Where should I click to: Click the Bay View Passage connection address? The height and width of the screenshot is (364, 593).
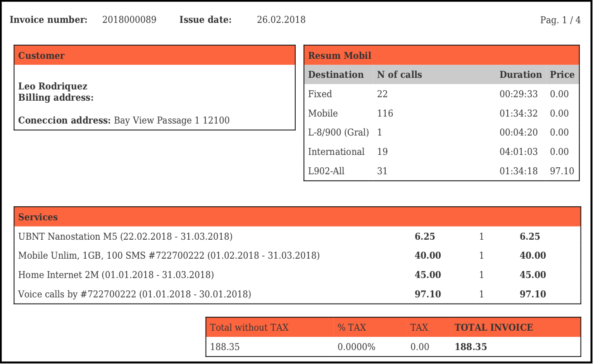(x=172, y=120)
